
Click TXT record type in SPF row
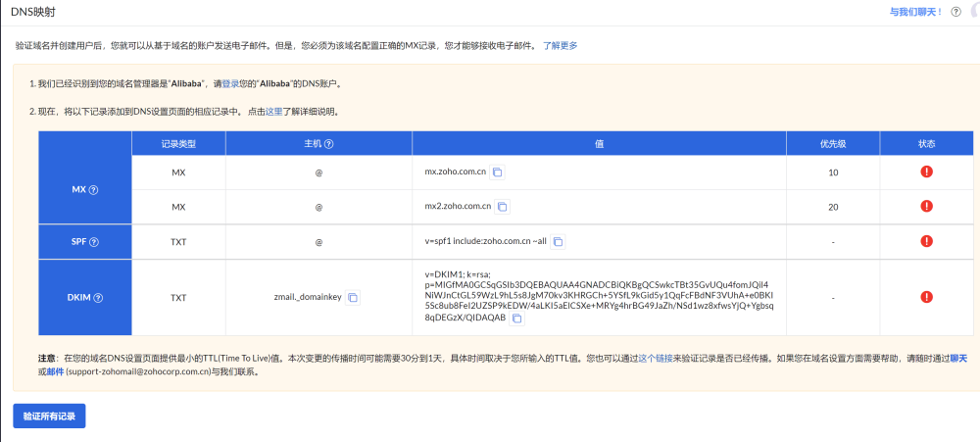[178, 242]
